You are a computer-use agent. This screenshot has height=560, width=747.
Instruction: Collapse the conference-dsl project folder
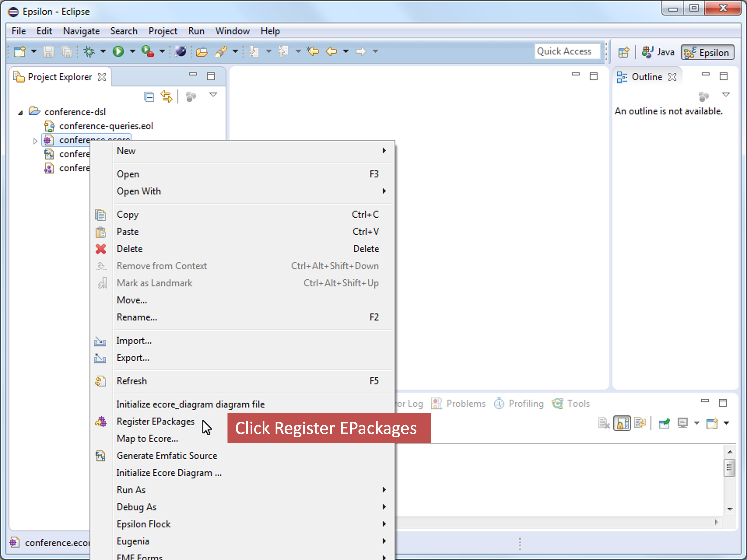click(20, 112)
